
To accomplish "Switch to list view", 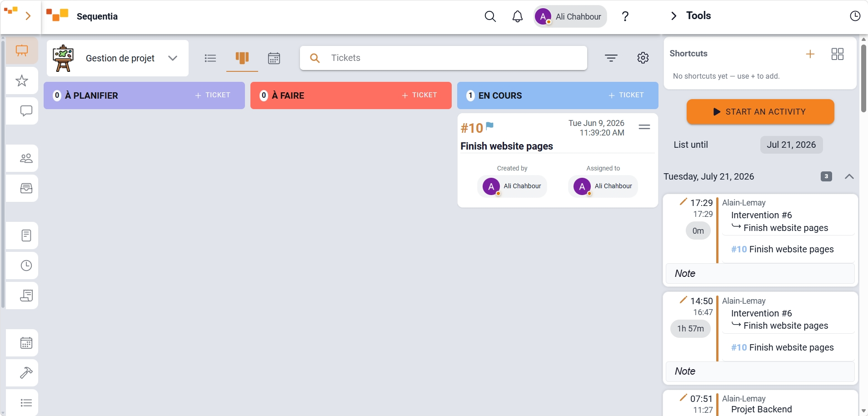I will (210, 58).
